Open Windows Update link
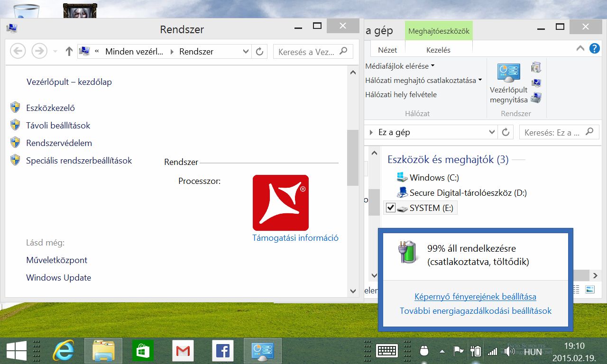The image size is (607, 364). [x=59, y=278]
